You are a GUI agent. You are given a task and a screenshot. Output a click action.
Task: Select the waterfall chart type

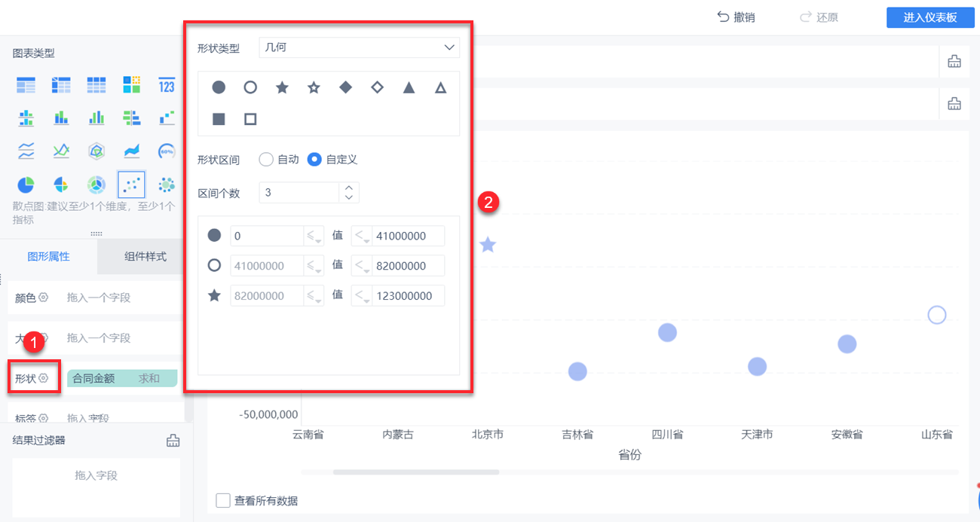click(x=167, y=118)
